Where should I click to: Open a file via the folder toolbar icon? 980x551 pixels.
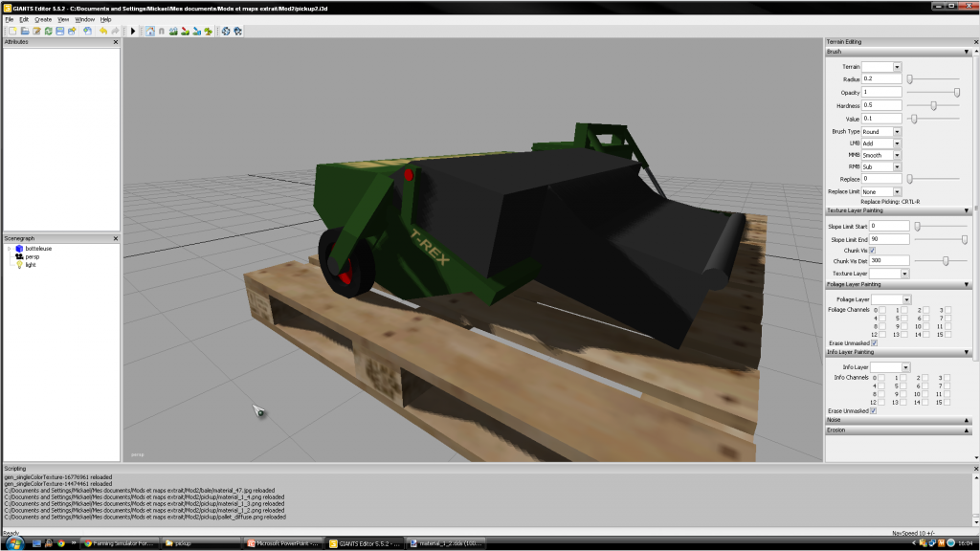(25, 32)
